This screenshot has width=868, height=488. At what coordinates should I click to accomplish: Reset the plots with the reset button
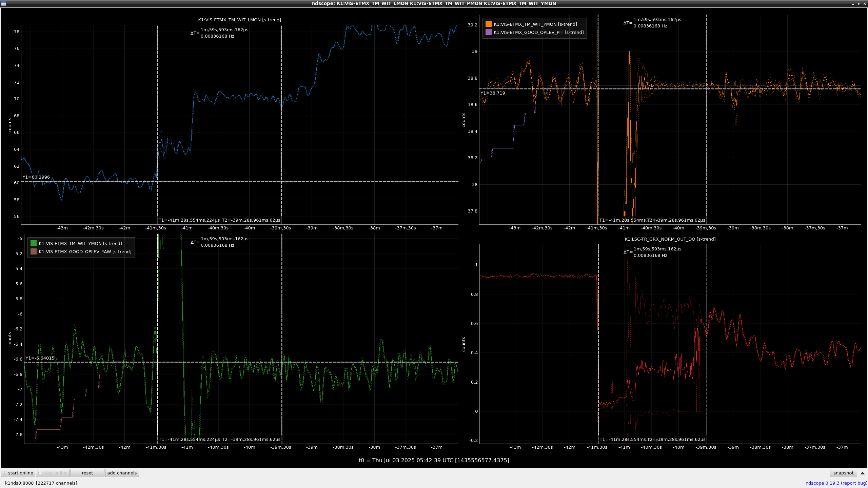(x=87, y=473)
